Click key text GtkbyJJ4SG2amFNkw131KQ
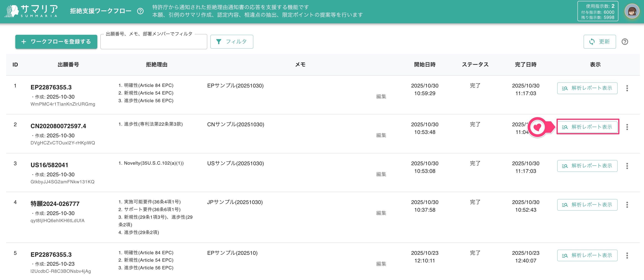The width and height of the screenshot is (644, 280). point(63,182)
